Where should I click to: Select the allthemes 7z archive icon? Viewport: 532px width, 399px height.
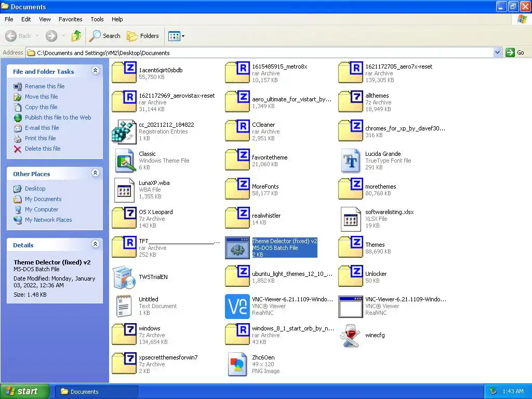click(x=351, y=101)
